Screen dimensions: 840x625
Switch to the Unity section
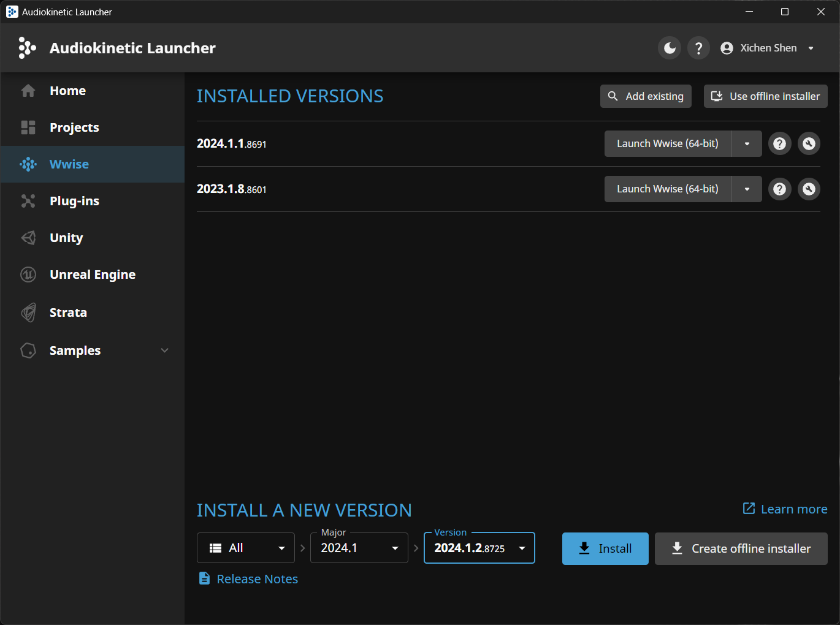(93, 238)
